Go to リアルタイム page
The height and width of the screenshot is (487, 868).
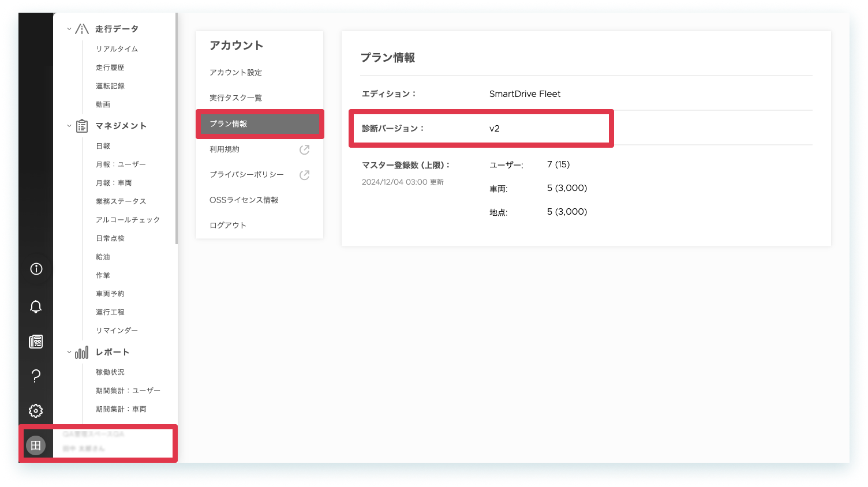coord(117,49)
